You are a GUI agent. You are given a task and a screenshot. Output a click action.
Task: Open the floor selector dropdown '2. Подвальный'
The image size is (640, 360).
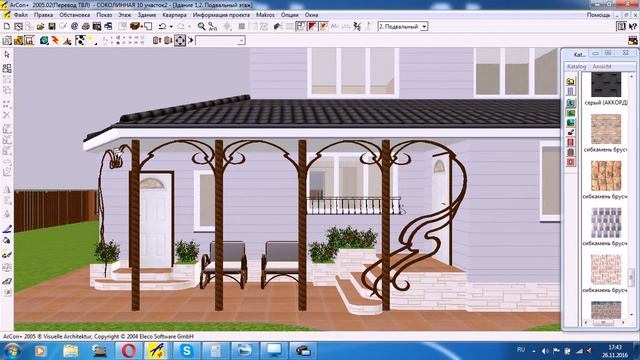click(402, 27)
